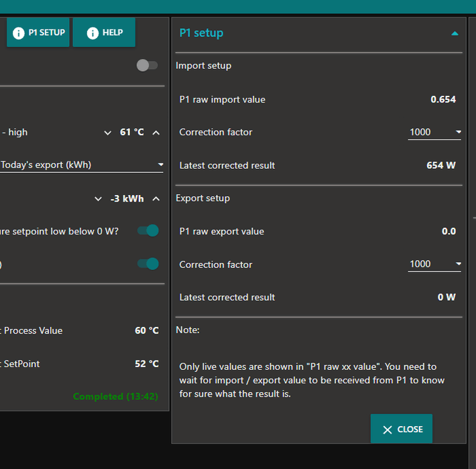
Task: Click the X icon on CLOSE button
Action: [x=388, y=429]
